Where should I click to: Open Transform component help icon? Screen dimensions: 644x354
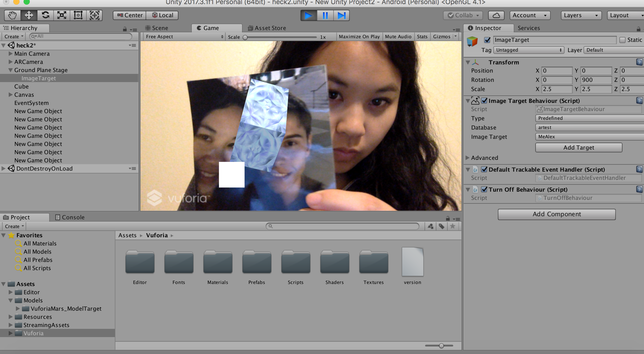639,62
